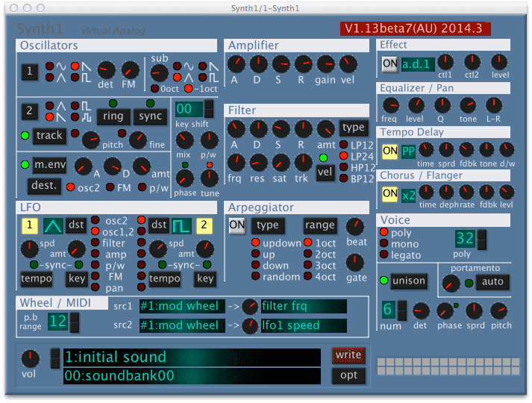Click the poly voice count stepper
This screenshot has height=403, width=532.
[482, 239]
